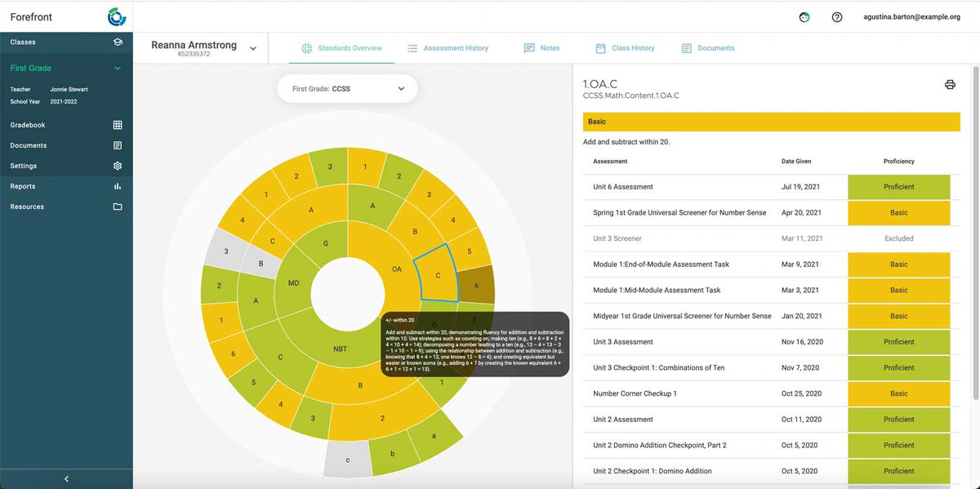Screen dimensions: 980x489
Task: Click the Standards Overview globe icon
Action: click(307, 48)
